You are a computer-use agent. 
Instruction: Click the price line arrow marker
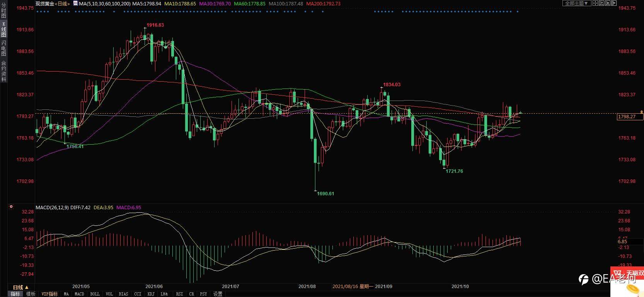point(642,113)
